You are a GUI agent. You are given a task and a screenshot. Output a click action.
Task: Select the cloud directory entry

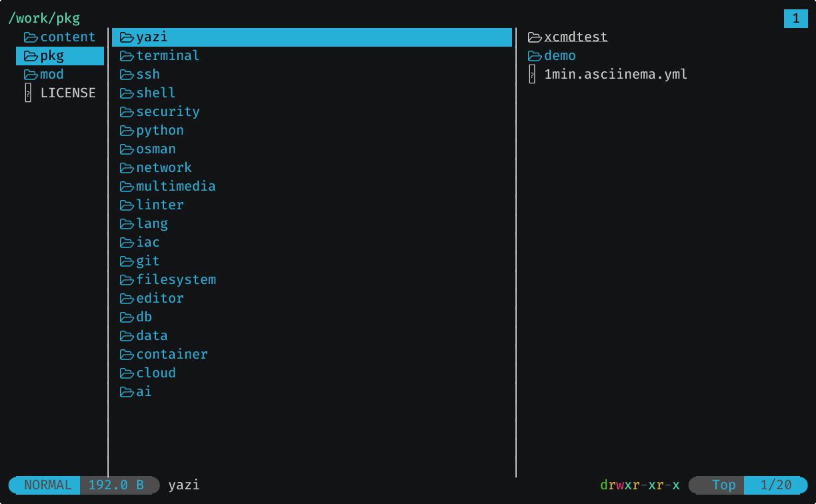156,373
